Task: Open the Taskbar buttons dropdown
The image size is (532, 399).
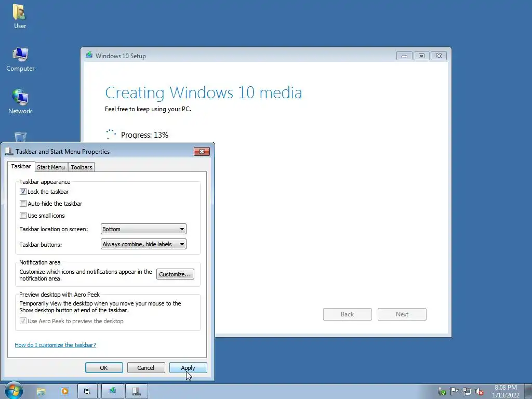Action: pos(143,244)
